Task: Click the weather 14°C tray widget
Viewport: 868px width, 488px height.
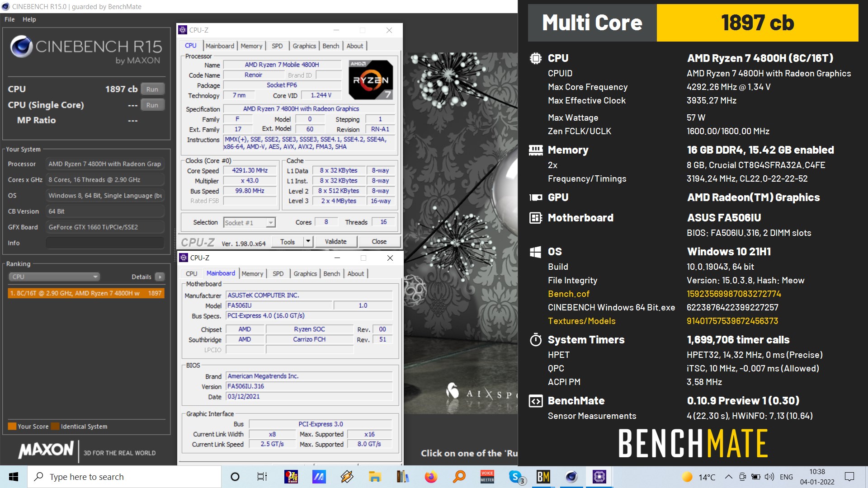Action: pos(699,477)
